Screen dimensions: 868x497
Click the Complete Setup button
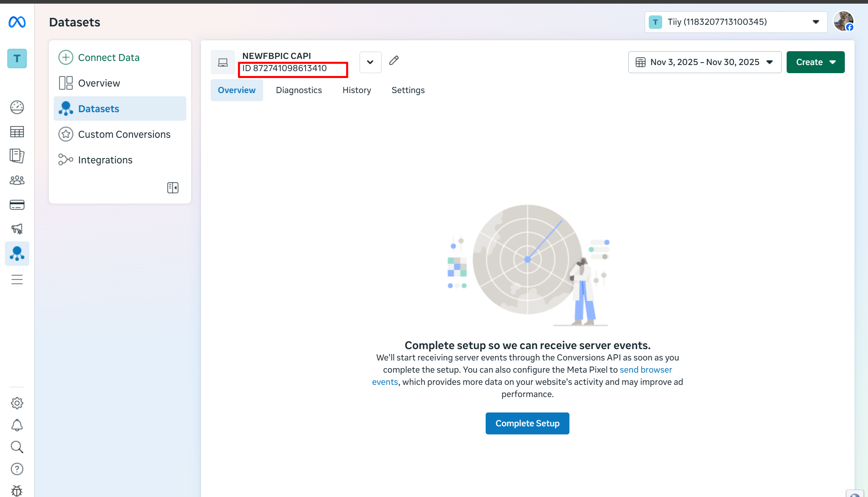527,423
